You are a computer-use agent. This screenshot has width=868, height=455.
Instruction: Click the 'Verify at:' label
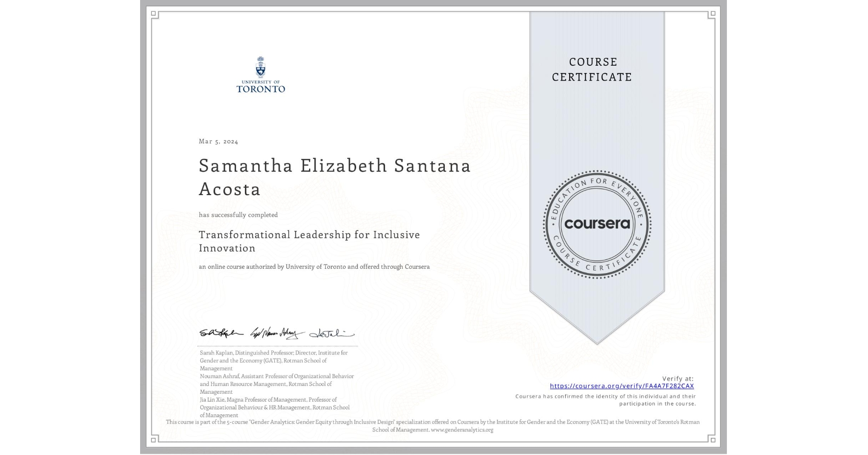pyautogui.click(x=678, y=379)
